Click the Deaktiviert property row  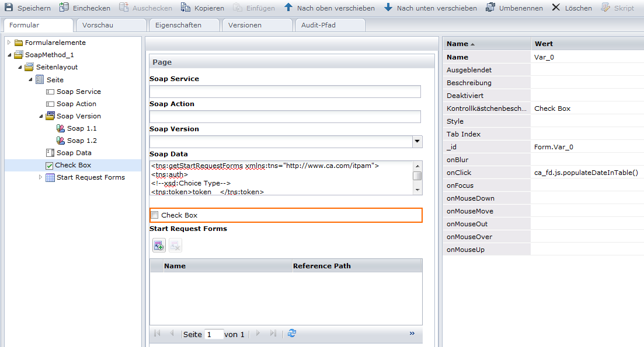[x=544, y=96]
